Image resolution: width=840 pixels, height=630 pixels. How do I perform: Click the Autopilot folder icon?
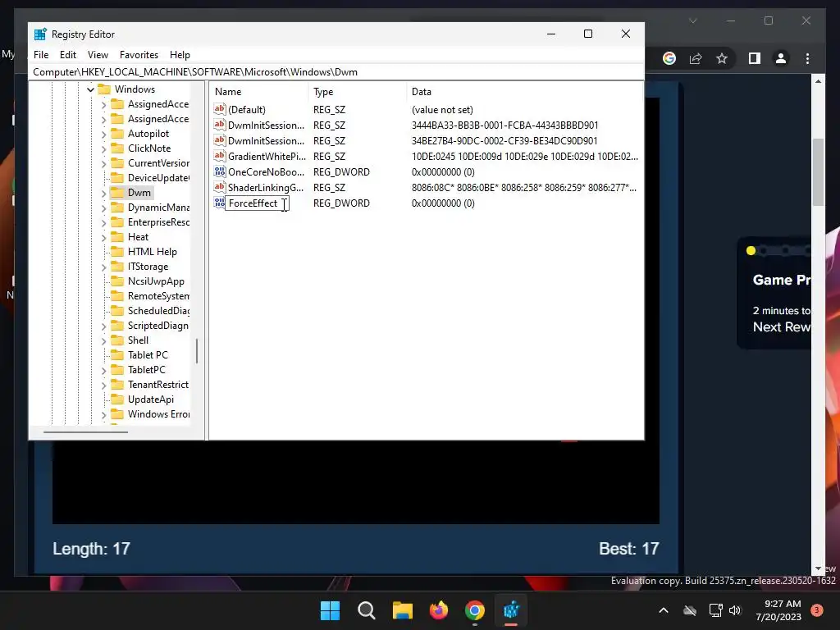(x=117, y=134)
